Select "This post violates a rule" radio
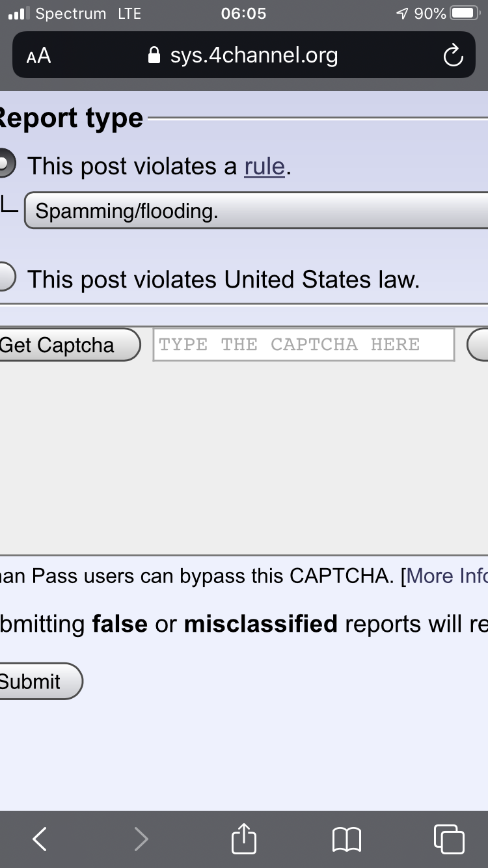 click(5, 165)
